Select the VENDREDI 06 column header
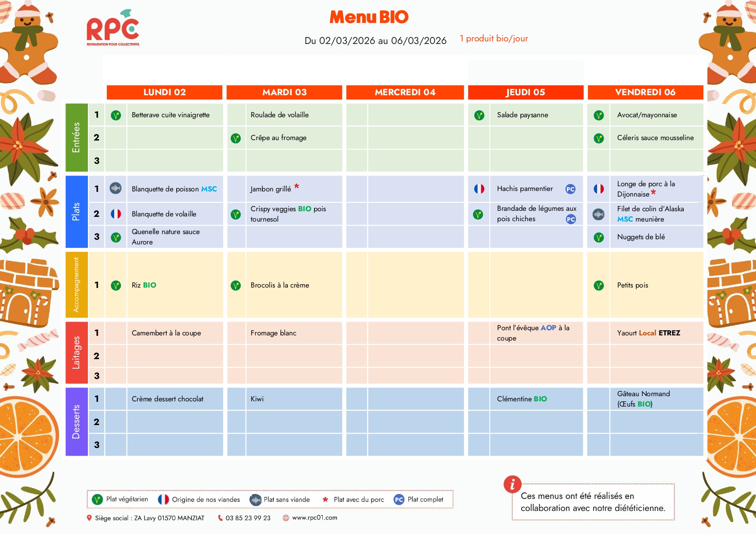The height and width of the screenshot is (535, 756). pos(645,92)
